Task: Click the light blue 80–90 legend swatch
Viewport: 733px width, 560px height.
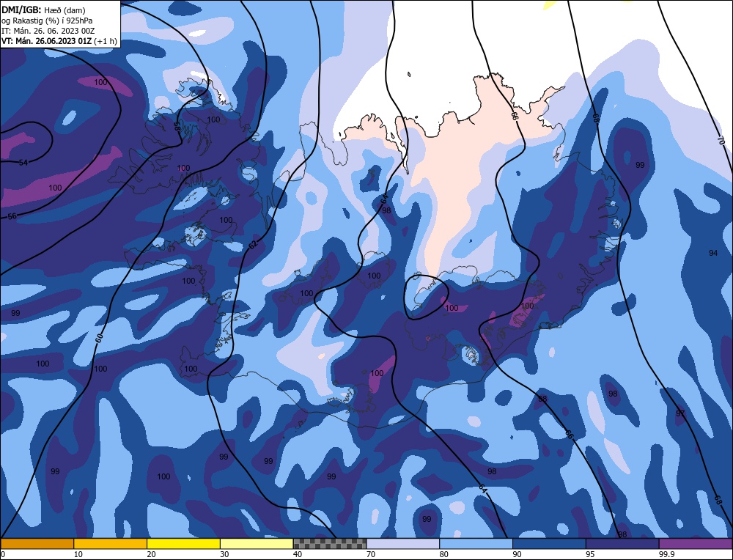Action: [476, 544]
